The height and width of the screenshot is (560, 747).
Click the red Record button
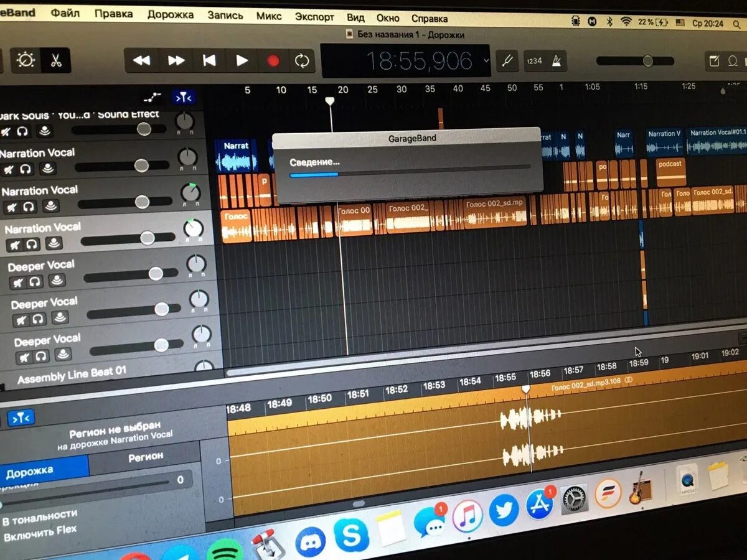(x=273, y=60)
